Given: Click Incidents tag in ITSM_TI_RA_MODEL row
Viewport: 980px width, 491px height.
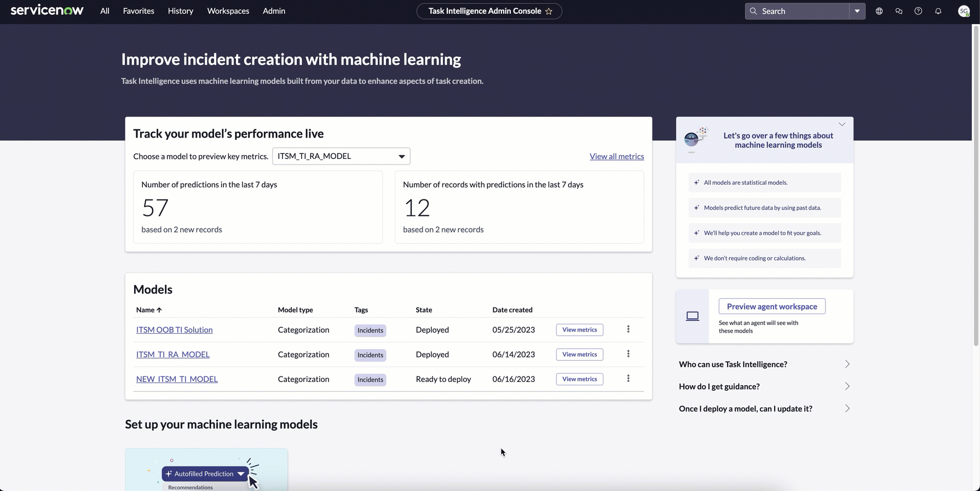Looking at the screenshot, I should click(x=370, y=355).
